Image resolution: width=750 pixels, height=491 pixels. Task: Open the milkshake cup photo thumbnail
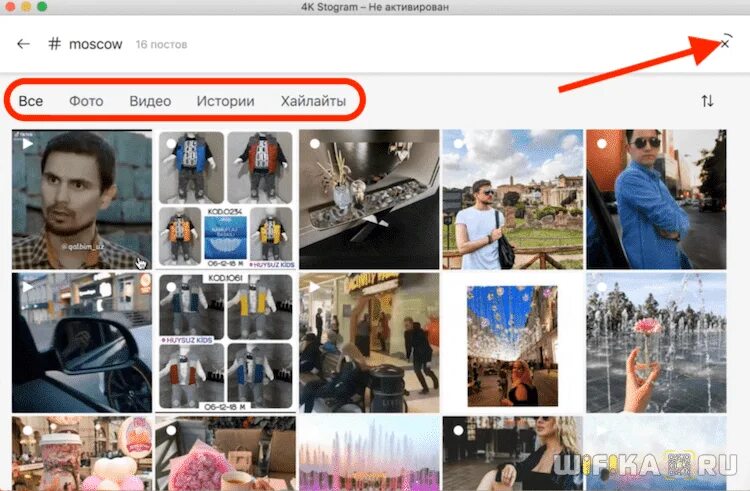(82, 453)
